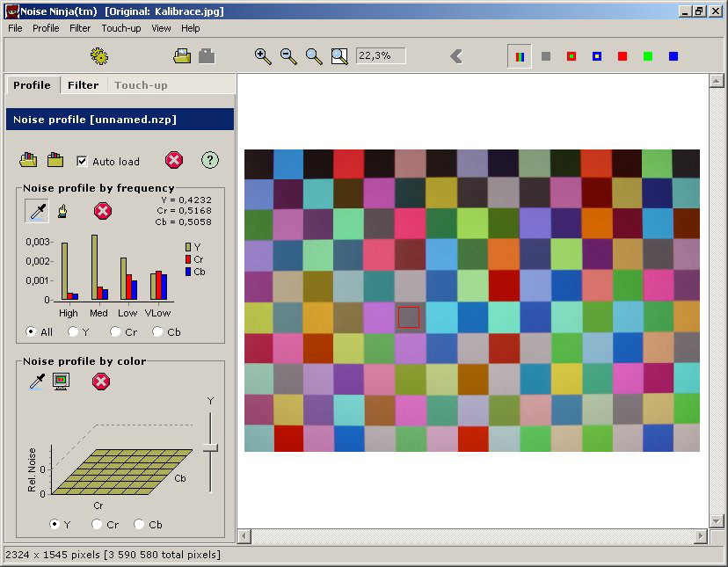Click the zoom percentage field showing 22,3%

pyautogui.click(x=381, y=56)
